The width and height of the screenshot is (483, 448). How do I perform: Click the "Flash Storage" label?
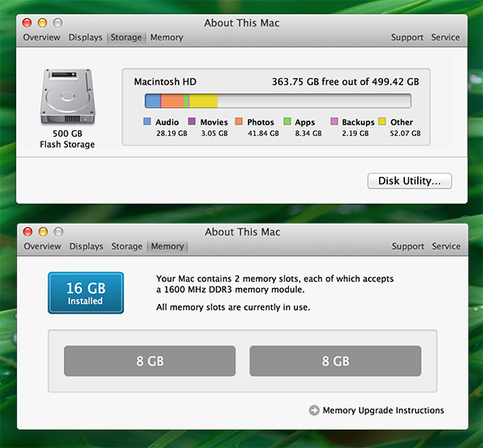pyautogui.click(x=67, y=144)
